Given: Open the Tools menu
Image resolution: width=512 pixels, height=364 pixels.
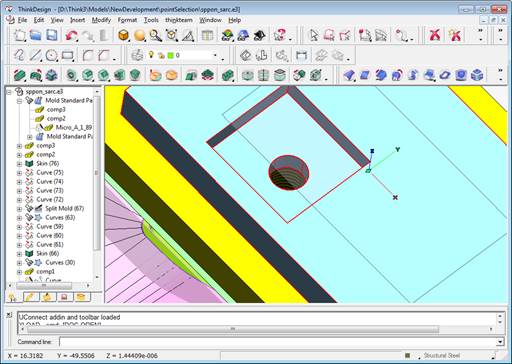Looking at the screenshot, I should point(151,20).
